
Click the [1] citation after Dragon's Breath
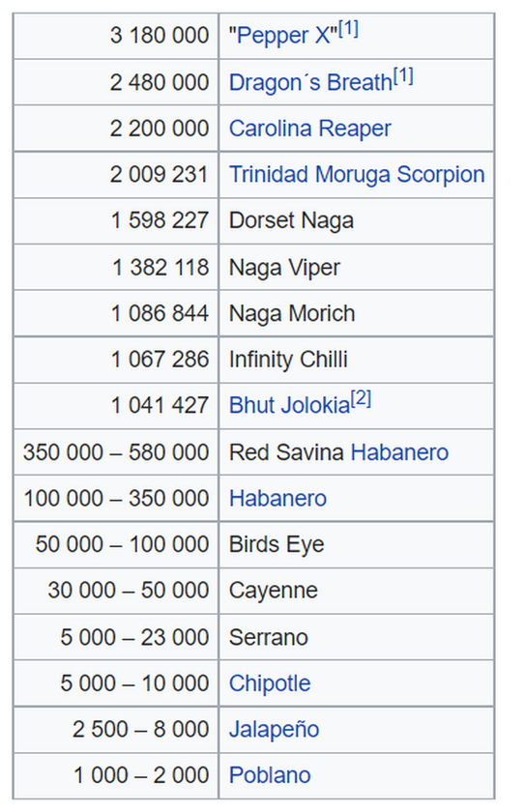[x=403, y=76]
